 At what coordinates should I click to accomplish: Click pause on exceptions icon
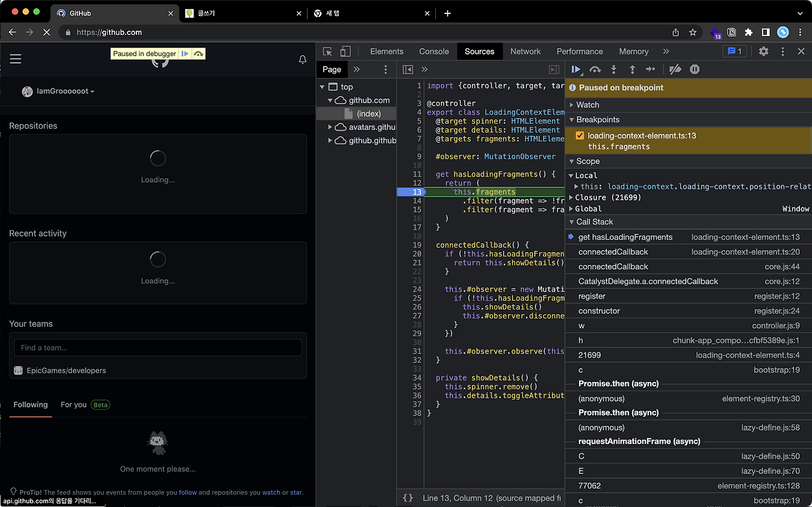coord(695,70)
